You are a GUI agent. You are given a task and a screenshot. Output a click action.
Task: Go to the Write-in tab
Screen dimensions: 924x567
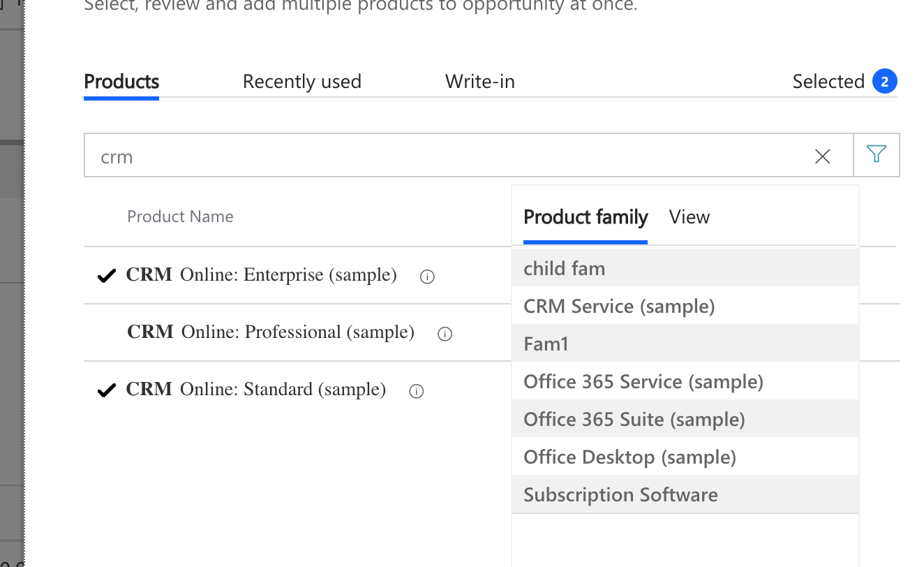(x=480, y=82)
